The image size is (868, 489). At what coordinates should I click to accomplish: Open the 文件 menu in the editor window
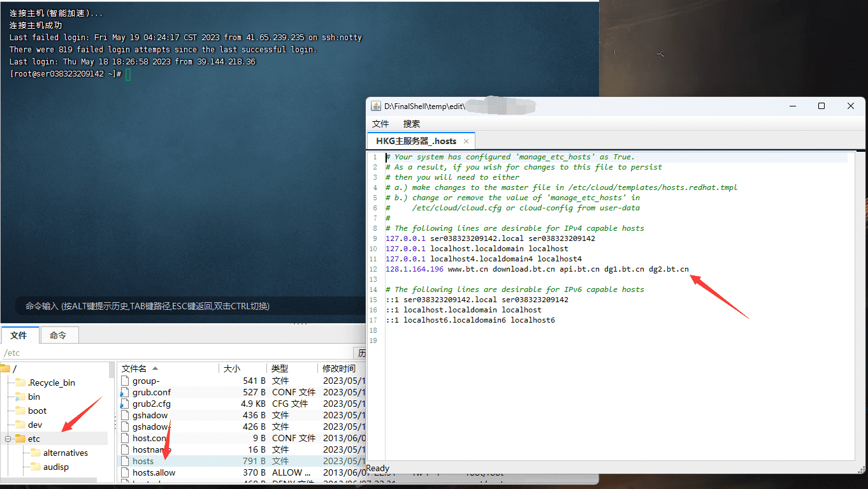click(x=380, y=124)
